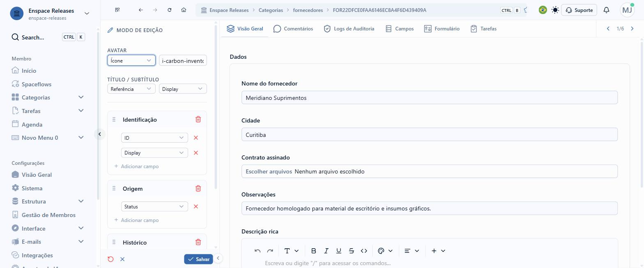Open Suporte button
The width and height of the screenshot is (644, 268).
pyautogui.click(x=579, y=10)
